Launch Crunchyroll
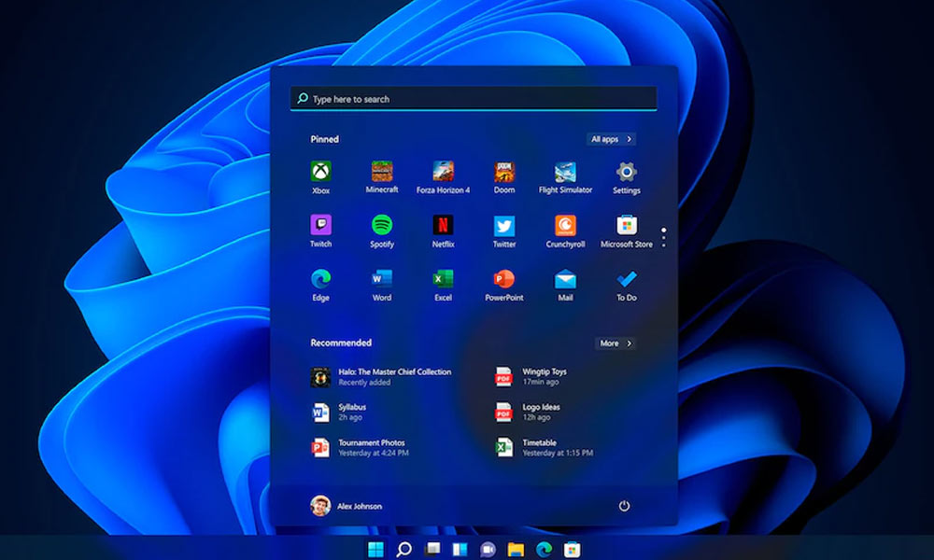The width and height of the screenshot is (934, 560). click(x=565, y=231)
